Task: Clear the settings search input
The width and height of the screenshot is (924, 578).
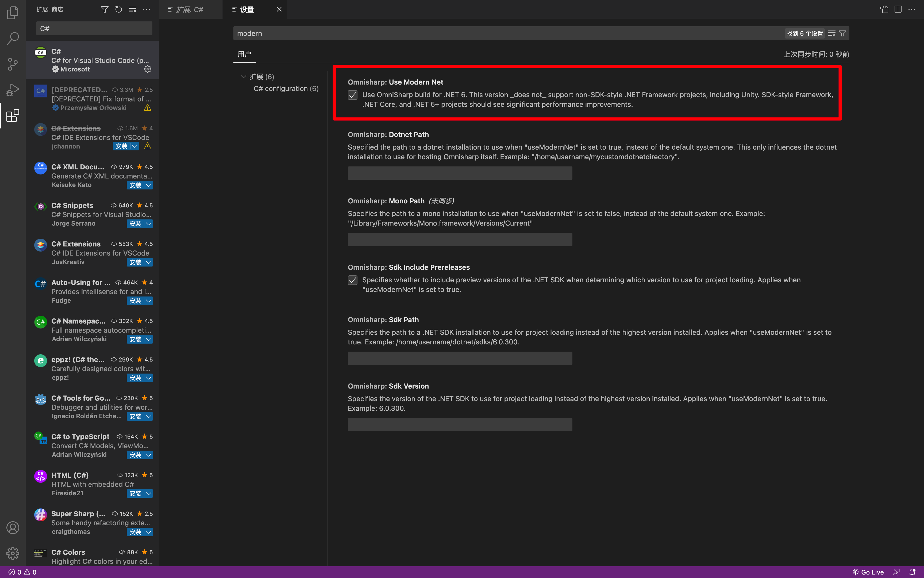Action: pyautogui.click(x=831, y=33)
